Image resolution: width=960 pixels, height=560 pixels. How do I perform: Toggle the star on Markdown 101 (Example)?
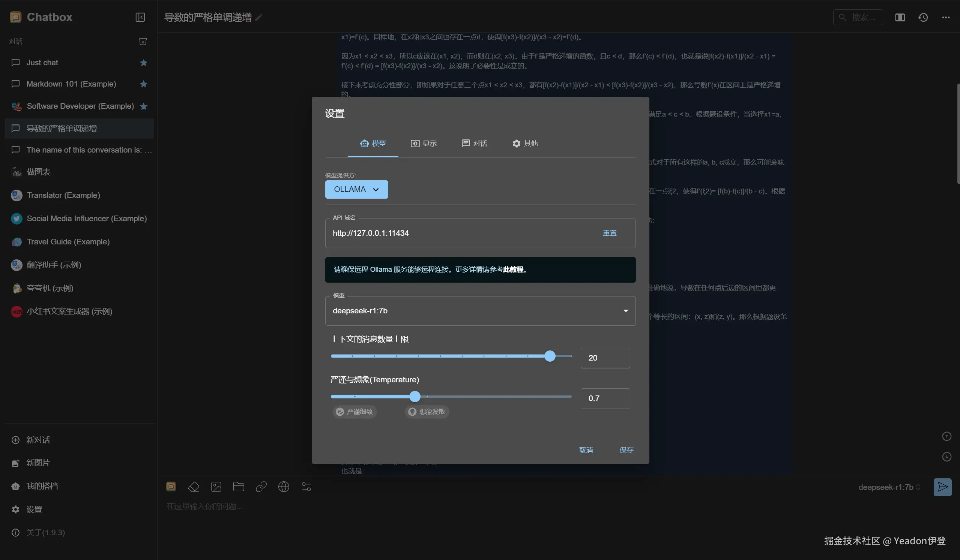pyautogui.click(x=143, y=84)
